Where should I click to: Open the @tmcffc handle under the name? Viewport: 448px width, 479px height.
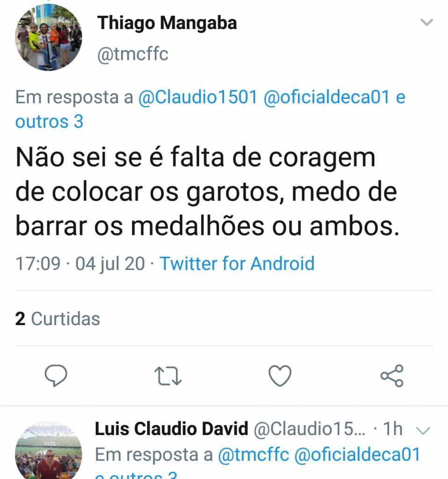[x=132, y=54]
